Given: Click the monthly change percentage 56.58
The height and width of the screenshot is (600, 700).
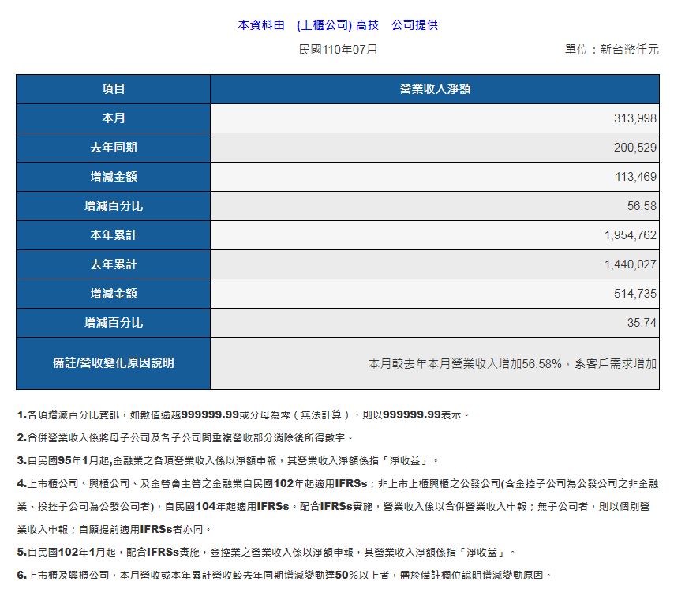Looking at the screenshot, I should [x=642, y=206].
